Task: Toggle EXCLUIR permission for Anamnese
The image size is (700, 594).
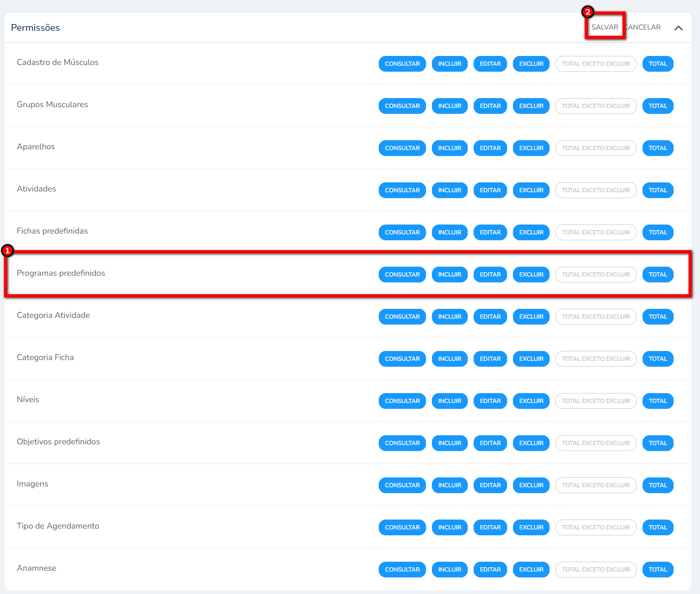Action: pyautogui.click(x=531, y=570)
